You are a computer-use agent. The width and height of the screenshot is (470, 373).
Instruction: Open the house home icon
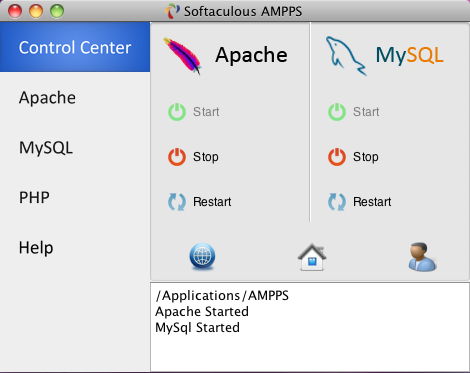(x=312, y=257)
